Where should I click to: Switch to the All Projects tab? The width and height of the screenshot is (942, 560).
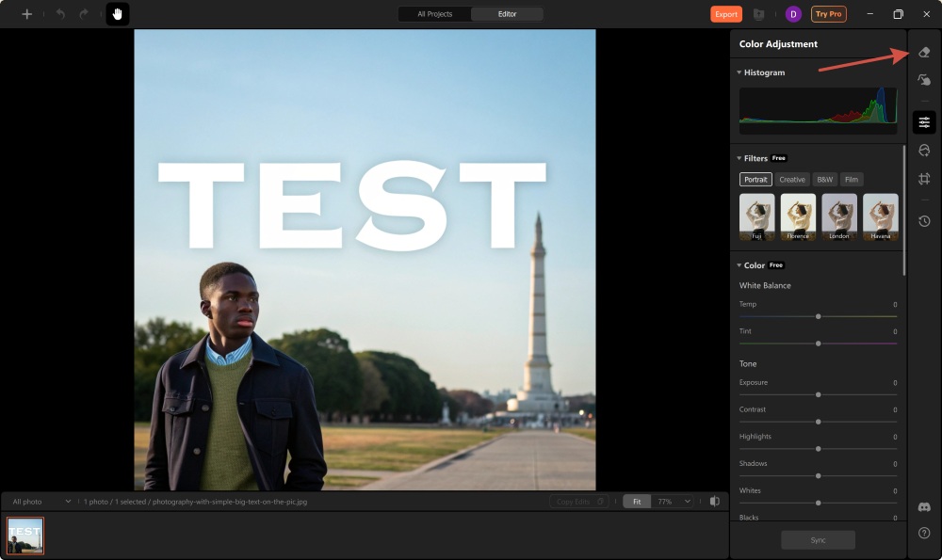tap(434, 14)
